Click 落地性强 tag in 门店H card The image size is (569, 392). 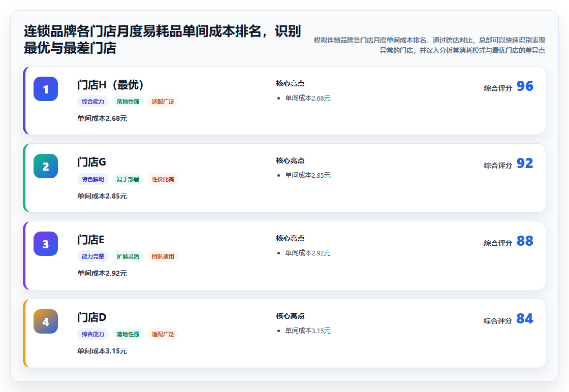[128, 102]
